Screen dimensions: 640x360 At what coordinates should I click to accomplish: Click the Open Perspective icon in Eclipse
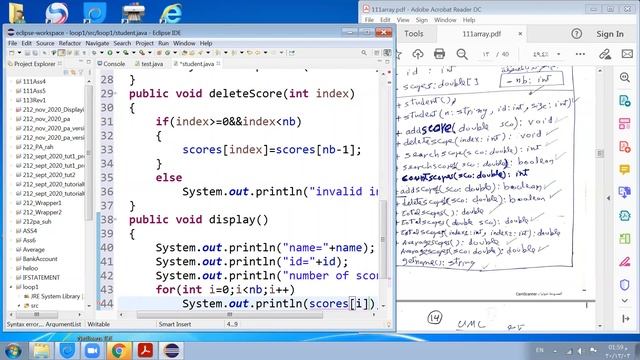click(377, 53)
